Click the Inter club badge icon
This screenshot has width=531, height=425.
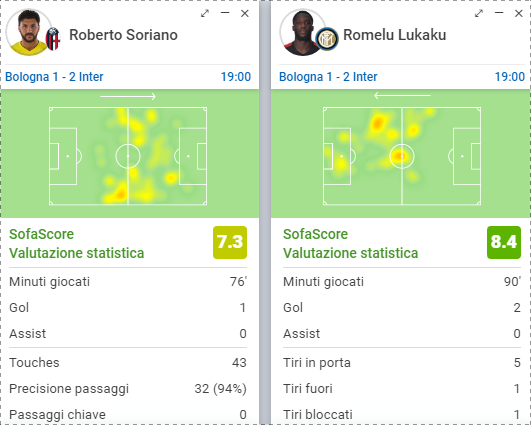[x=327, y=39]
